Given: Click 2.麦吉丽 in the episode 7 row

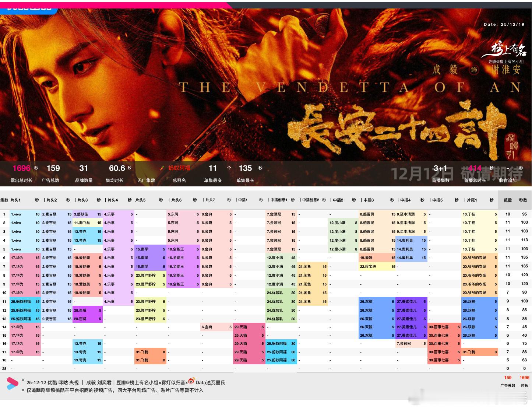Looking at the screenshot, I should pos(57,267).
